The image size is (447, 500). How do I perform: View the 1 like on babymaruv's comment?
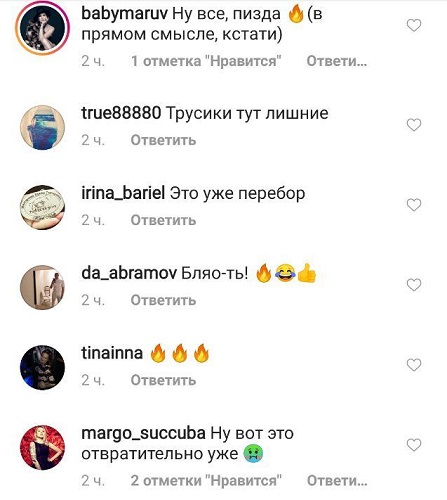206,61
